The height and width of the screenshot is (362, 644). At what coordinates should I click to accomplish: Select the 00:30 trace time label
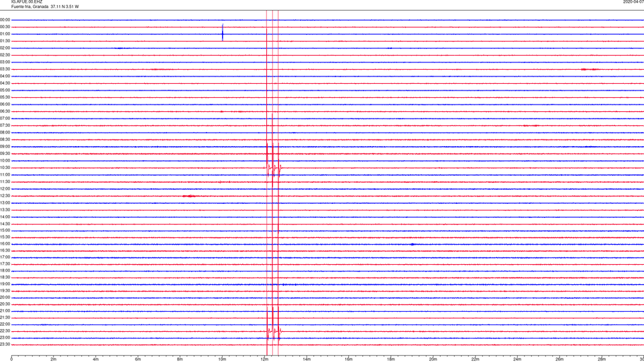(x=5, y=27)
